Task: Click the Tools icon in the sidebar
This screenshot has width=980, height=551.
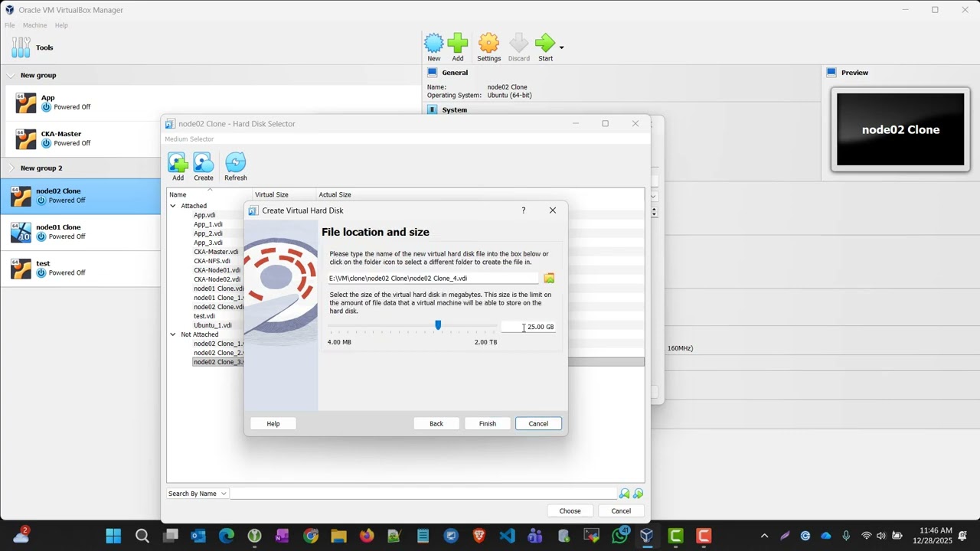Action: point(21,47)
